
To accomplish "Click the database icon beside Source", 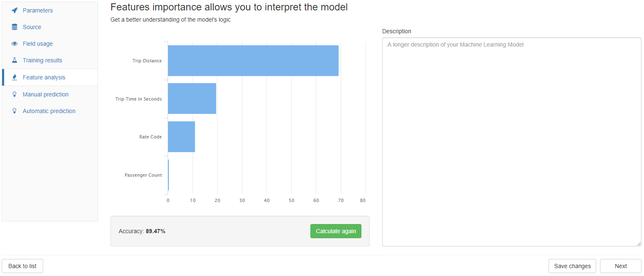I will (15, 27).
